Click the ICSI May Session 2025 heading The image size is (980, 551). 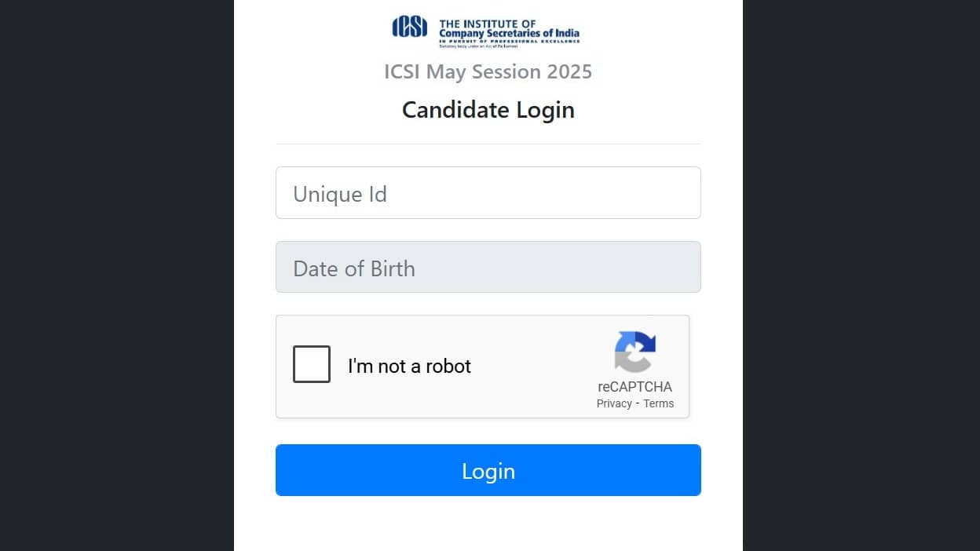[x=488, y=72]
